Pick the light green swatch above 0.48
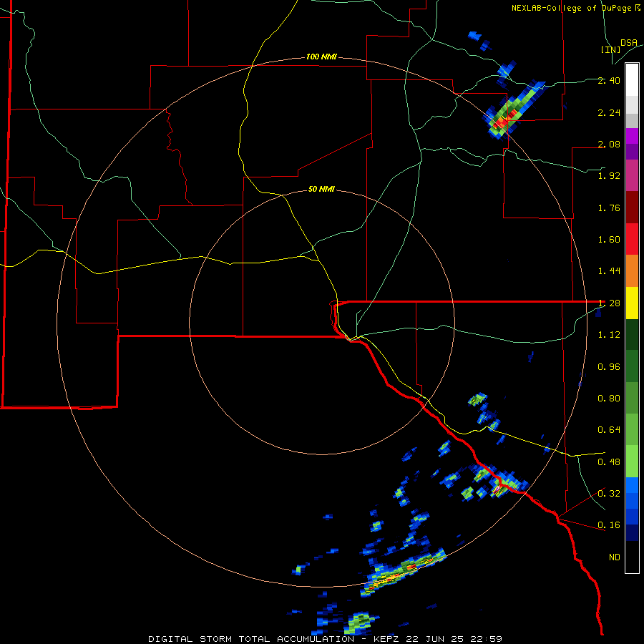This screenshot has height=644, width=644. click(x=632, y=462)
